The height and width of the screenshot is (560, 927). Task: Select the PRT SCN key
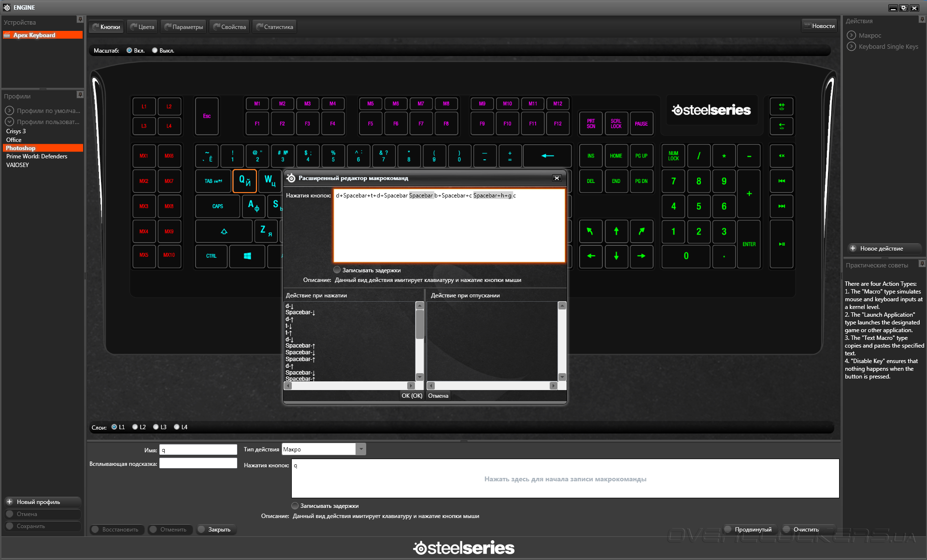(x=591, y=124)
